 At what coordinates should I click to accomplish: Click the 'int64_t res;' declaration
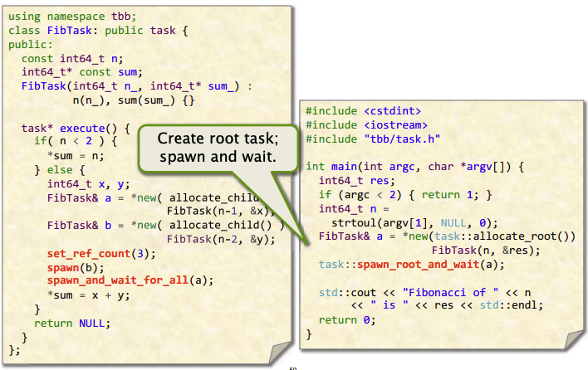point(356,181)
